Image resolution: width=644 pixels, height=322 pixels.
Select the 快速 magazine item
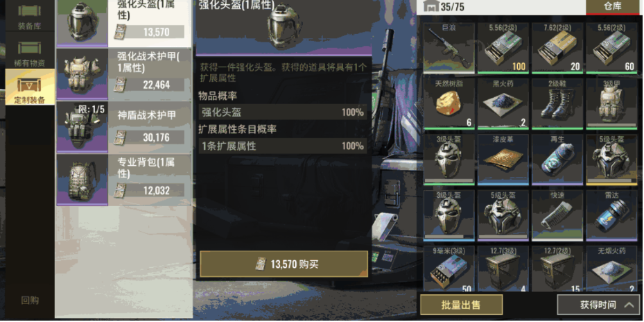tap(557, 216)
